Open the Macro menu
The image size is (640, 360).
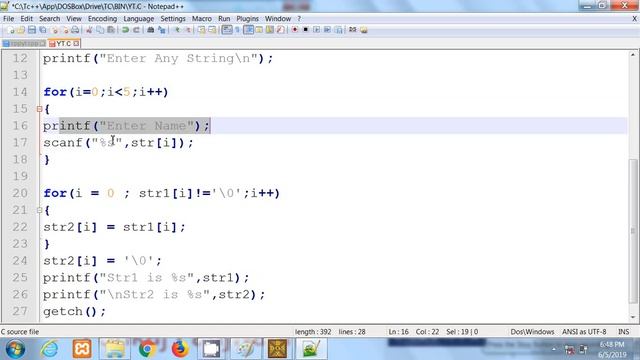coord(202,19)
